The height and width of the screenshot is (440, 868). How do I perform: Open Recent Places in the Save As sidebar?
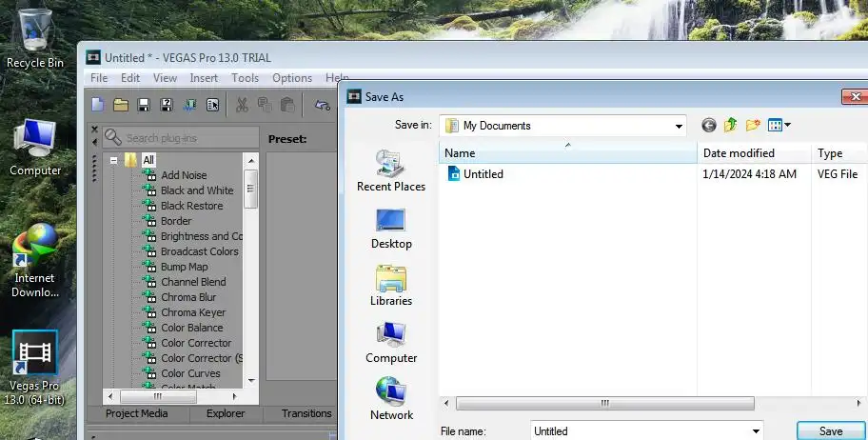coord(391,170)
